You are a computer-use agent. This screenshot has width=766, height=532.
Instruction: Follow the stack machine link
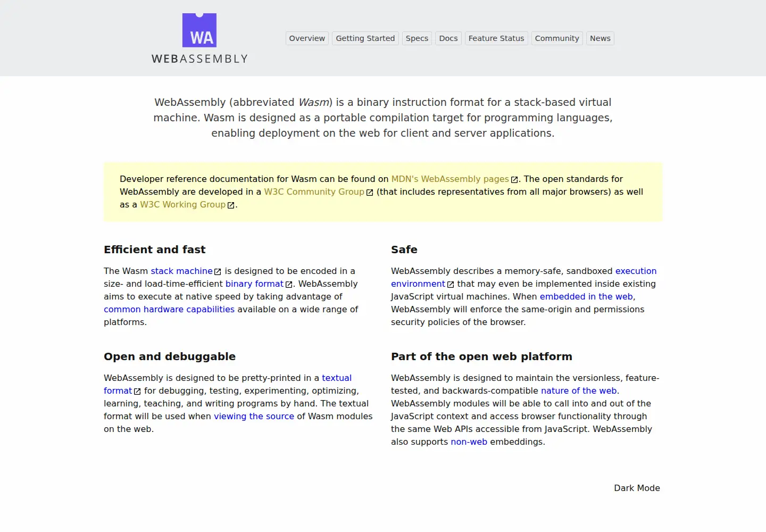coord(181,271)
